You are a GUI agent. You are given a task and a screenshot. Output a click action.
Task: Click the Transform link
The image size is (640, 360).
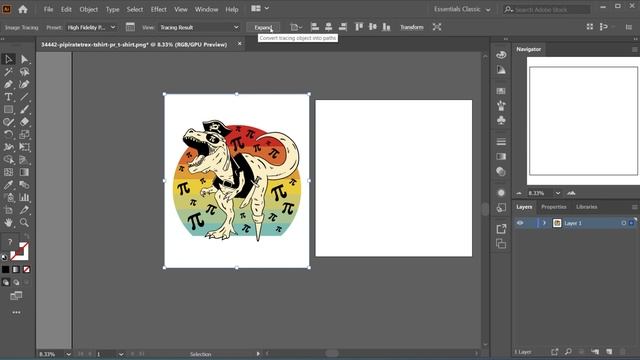[411, 27]
